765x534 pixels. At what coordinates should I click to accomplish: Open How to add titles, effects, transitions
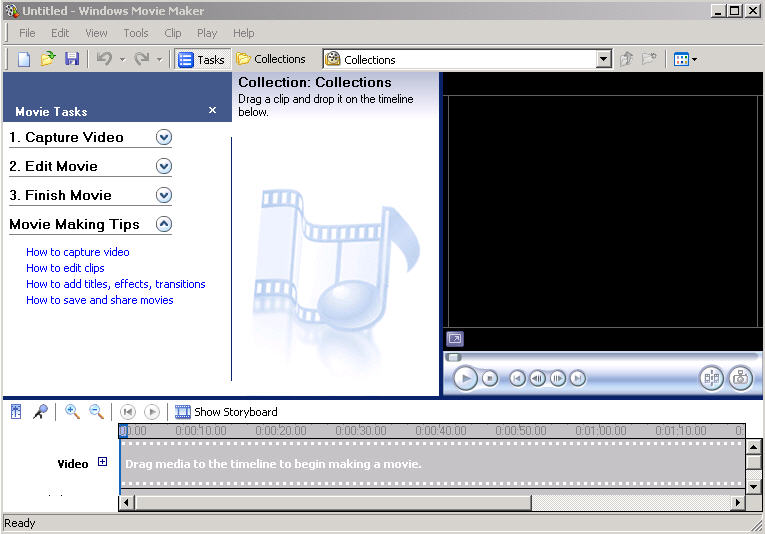[116, 284]
